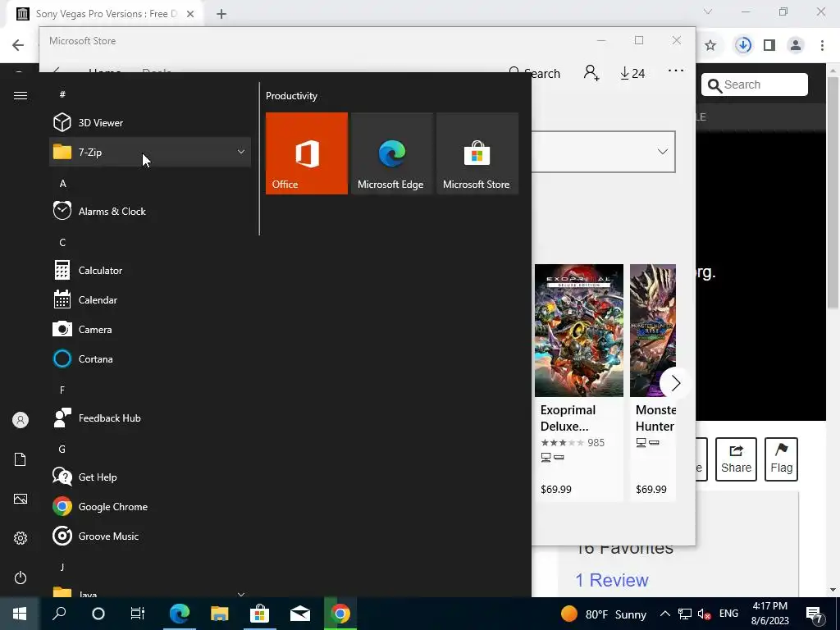Screen dimensions: 840x630
Task: Expand the Start menu hamburger navigation
Action: (x=21, y=95)
